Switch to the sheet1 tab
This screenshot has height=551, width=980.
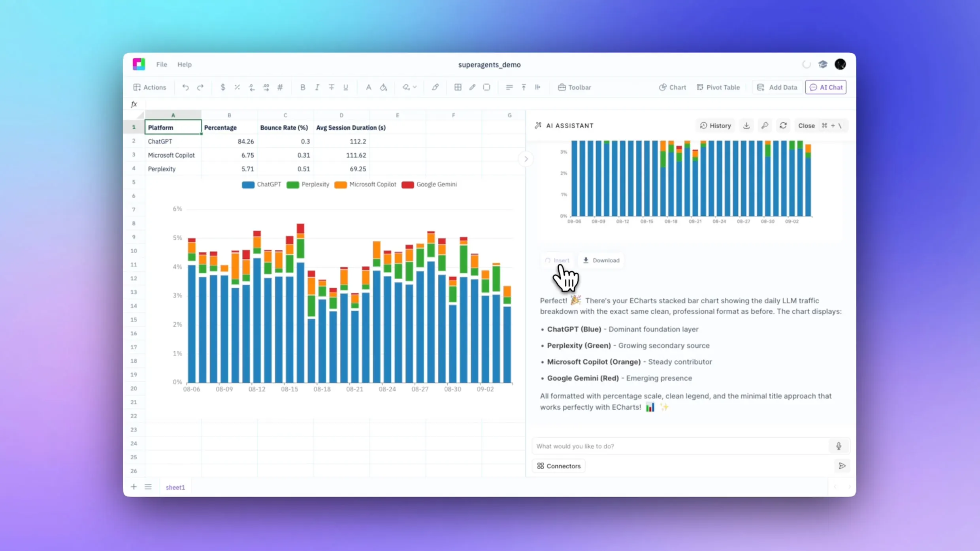[175, 487]
